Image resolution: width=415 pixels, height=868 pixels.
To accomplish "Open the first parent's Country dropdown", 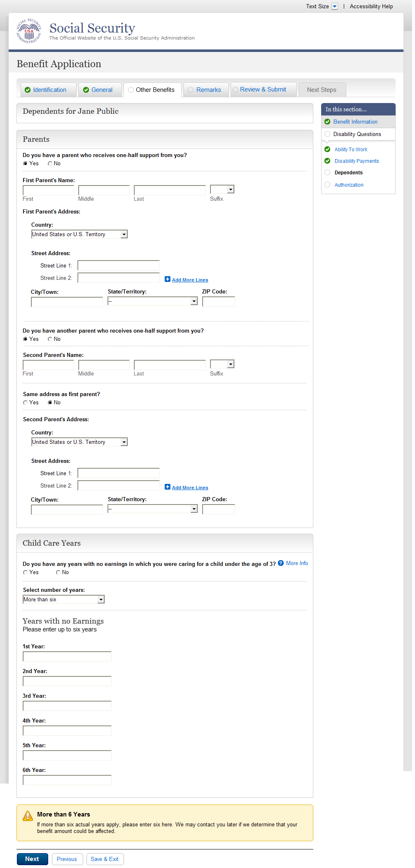I will [x=79, y=234].
